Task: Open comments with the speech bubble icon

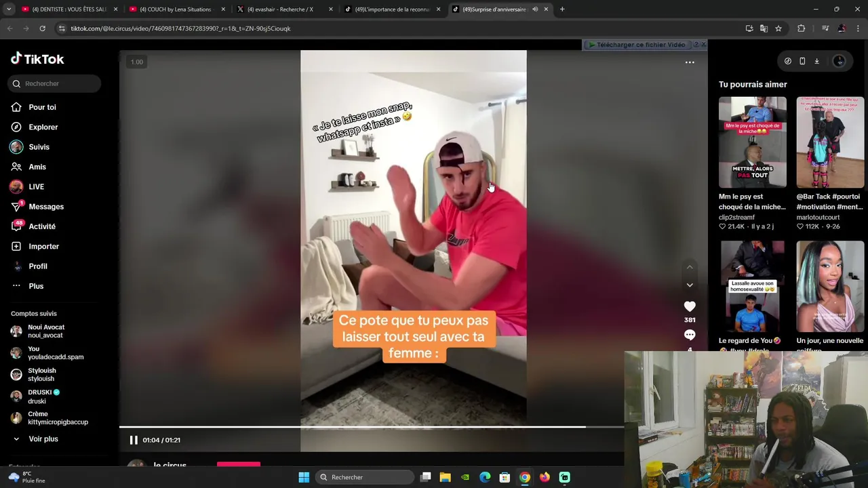Action: [x=690, y=335]
